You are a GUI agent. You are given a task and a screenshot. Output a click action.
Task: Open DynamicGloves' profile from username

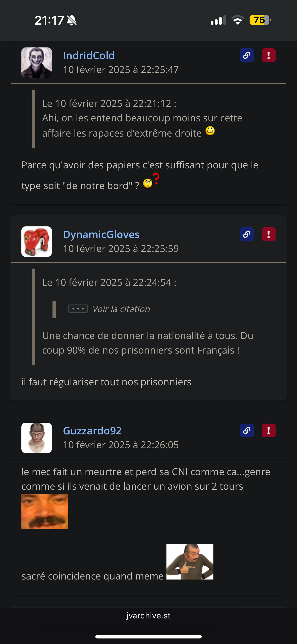[101, 234]
